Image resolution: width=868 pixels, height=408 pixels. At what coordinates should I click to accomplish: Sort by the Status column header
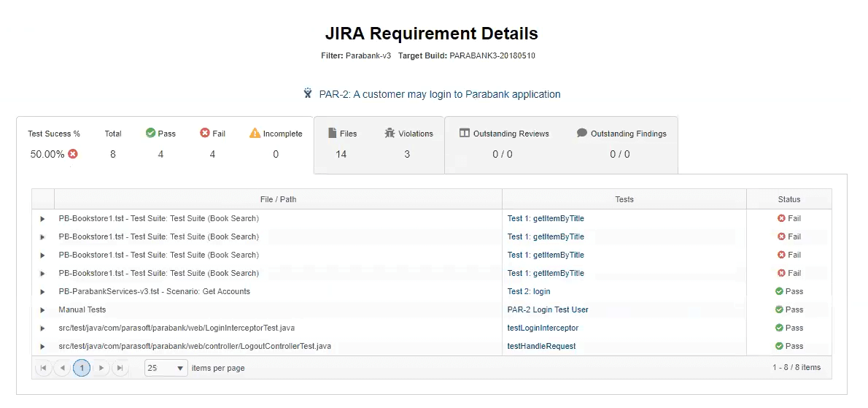[x=788, y=199]
